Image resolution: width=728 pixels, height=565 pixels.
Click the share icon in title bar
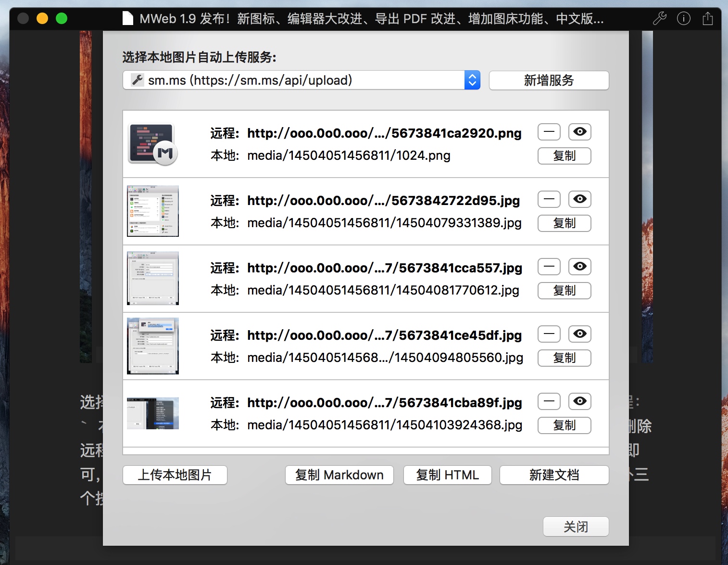click(x=707, y=19)
